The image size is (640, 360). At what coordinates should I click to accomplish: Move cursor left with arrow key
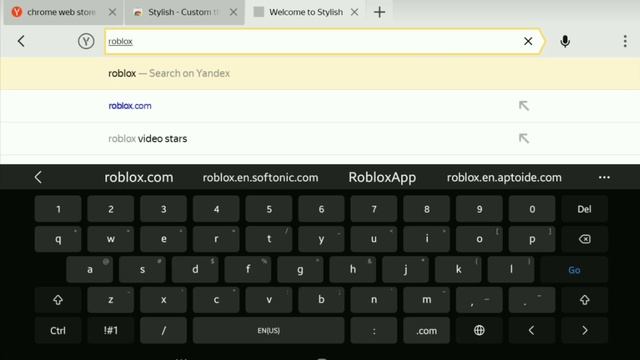[532, 330]
